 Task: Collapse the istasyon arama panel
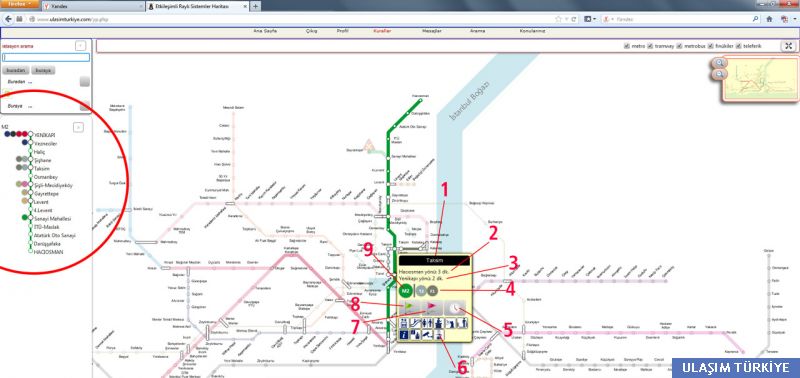point(80,46)
